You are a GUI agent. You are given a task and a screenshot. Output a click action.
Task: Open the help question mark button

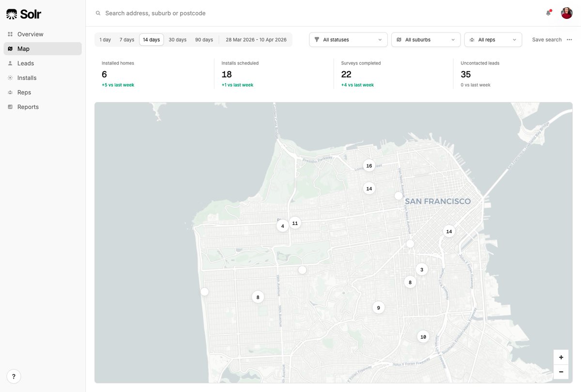(14, 376)
